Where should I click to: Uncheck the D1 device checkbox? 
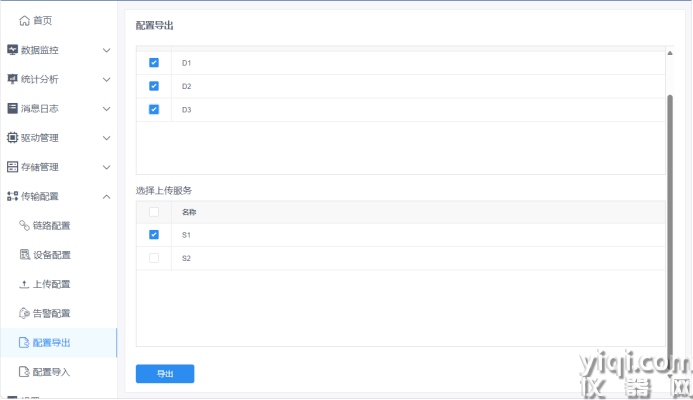(x=154, y=63)
